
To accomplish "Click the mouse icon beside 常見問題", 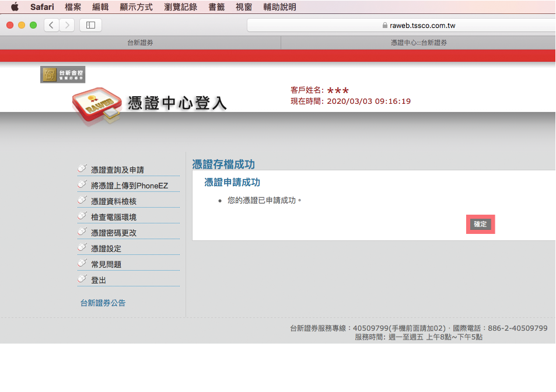I will click(82, 263).
